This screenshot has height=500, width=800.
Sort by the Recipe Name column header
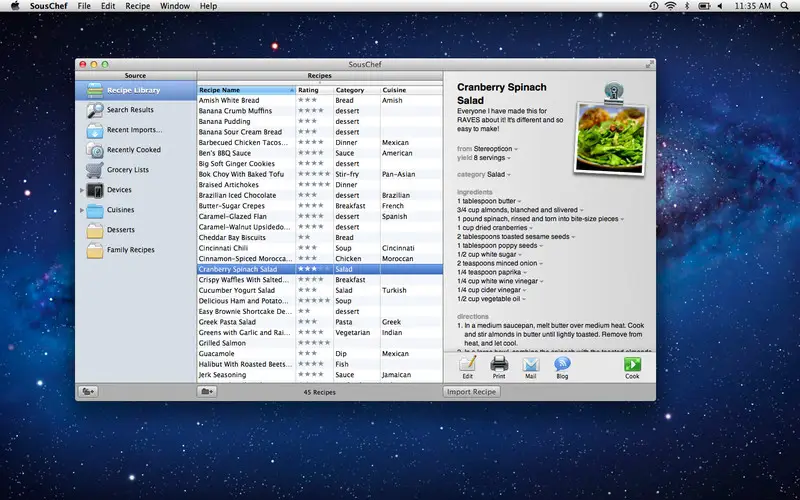(246, 90)
